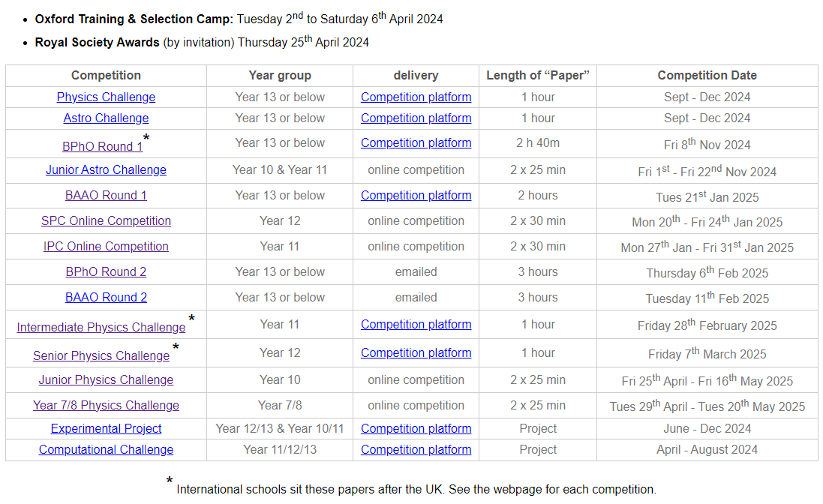Viewport: 823px width, 504px height.
Task: Open the Junior Physics Challenge link
Action: (106, 379)
